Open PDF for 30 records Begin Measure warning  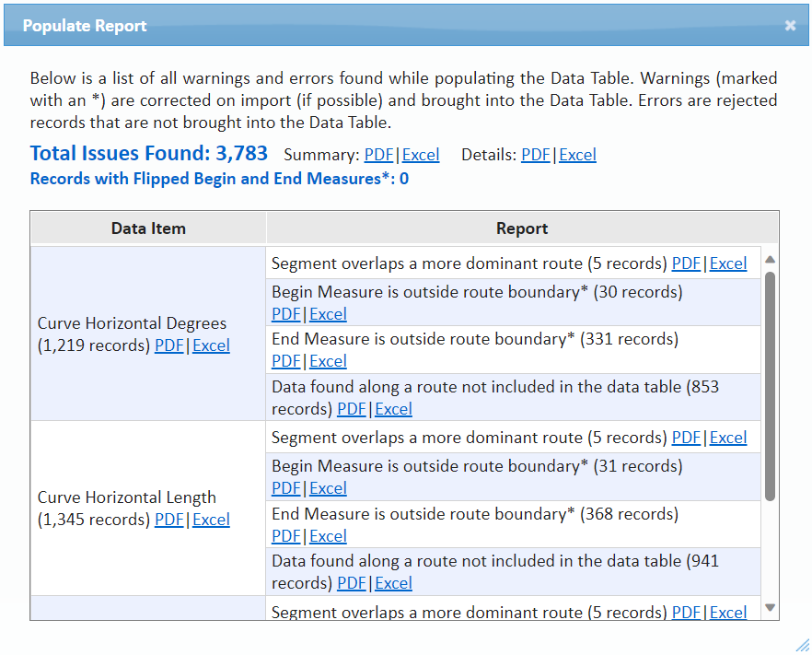click(x=286, y=314)
